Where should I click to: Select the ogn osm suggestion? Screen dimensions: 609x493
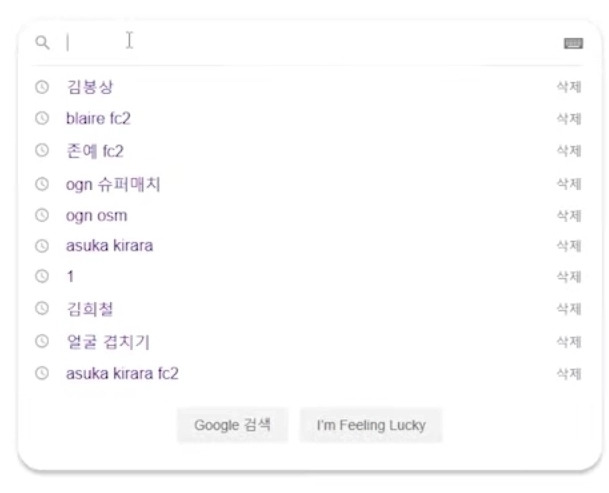click(x=96, y=215)
